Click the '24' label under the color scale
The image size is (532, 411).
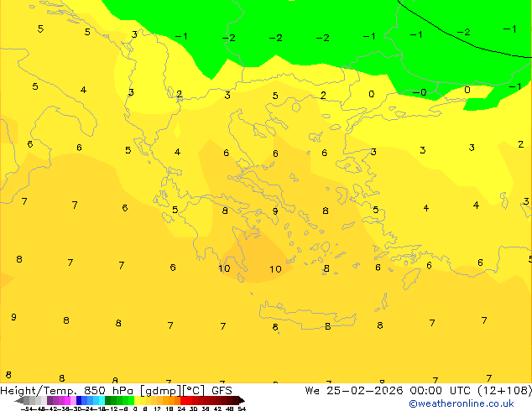(181, 408)
